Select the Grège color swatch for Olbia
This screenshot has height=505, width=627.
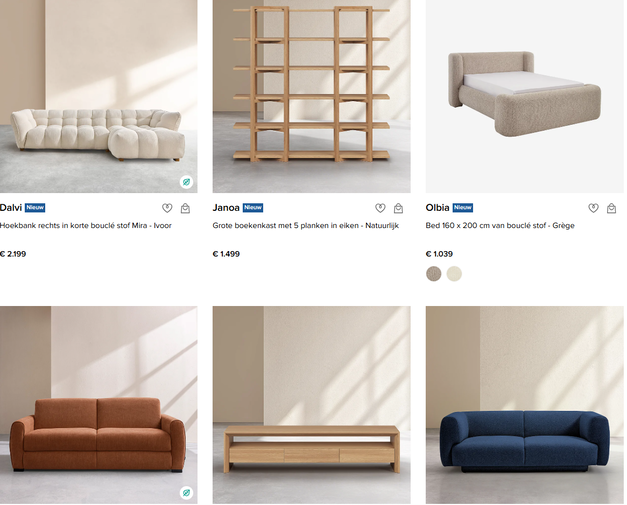click(433, 274)
